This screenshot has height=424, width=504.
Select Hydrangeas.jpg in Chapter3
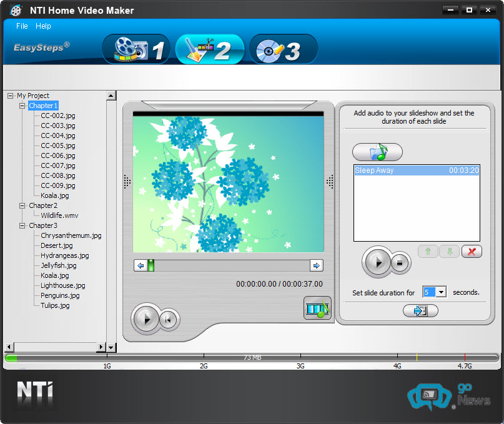64,255
